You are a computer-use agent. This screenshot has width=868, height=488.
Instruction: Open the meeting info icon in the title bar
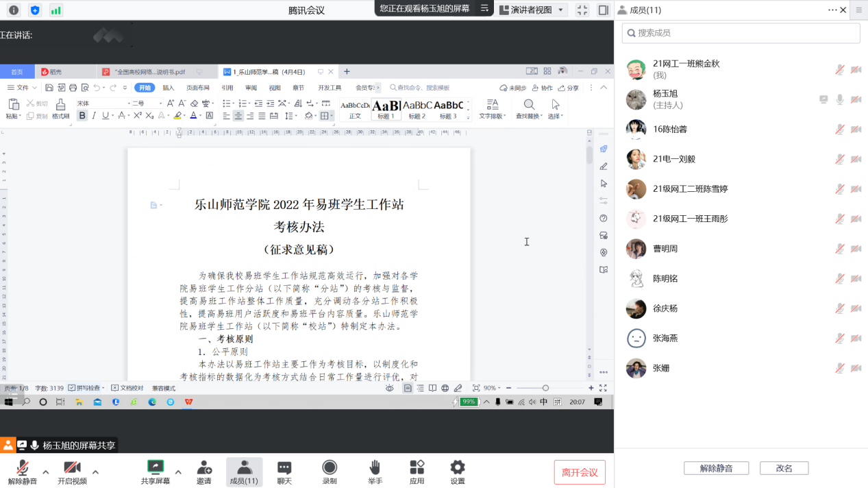coord(14,10)
